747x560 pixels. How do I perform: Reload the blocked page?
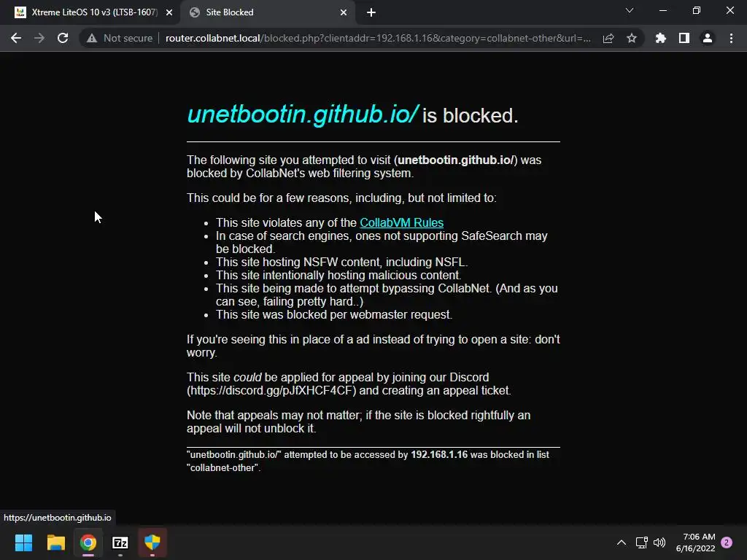click(x=63, y=38)
